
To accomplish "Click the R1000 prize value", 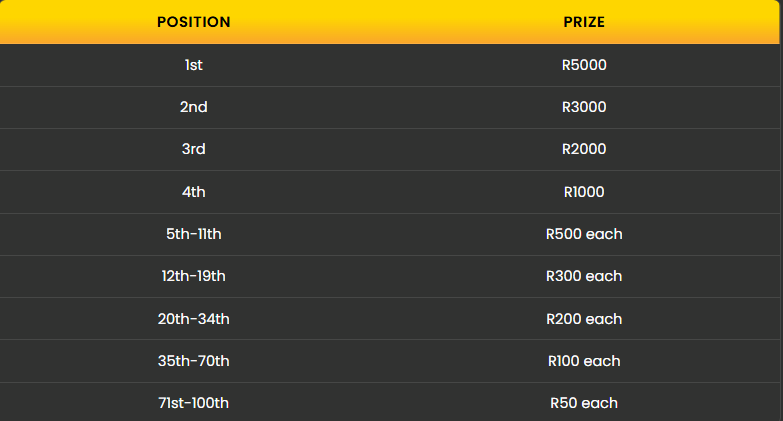I will tap(584, 192).
